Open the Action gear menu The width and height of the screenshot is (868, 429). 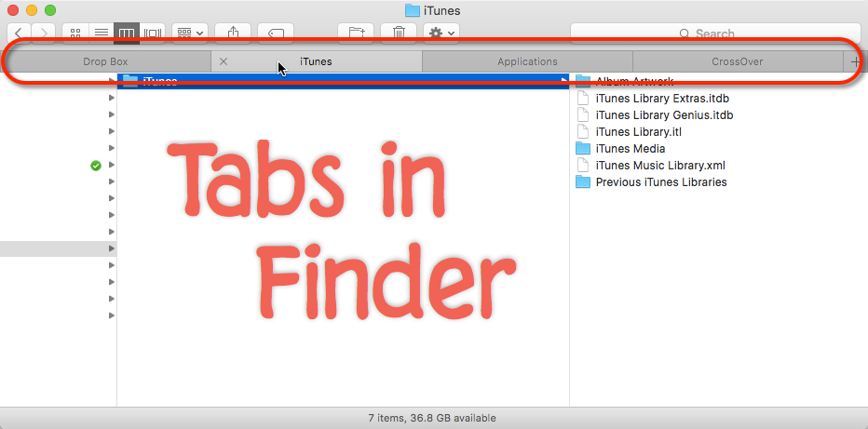[x=441, y=34]
